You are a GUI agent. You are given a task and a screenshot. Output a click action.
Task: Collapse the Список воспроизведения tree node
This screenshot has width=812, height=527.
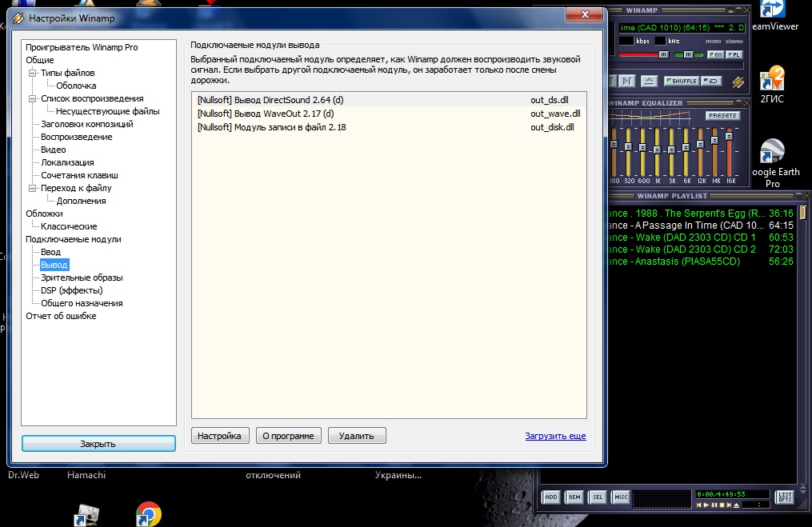pos(32,98)
